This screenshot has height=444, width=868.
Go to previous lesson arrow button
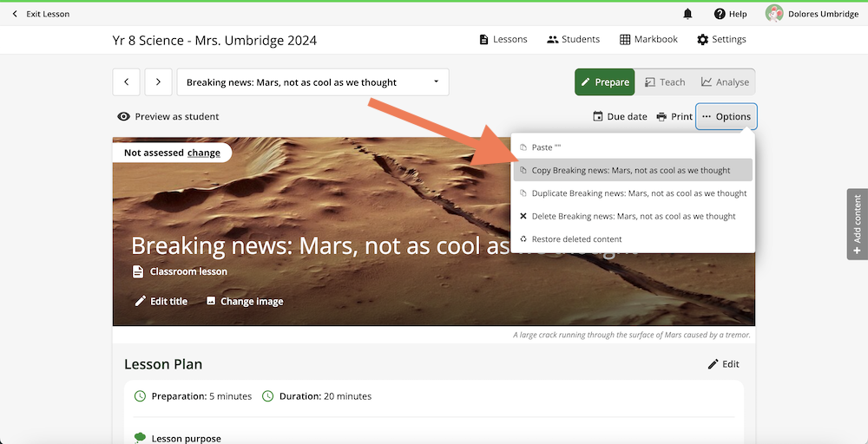[x=126, y=82]
